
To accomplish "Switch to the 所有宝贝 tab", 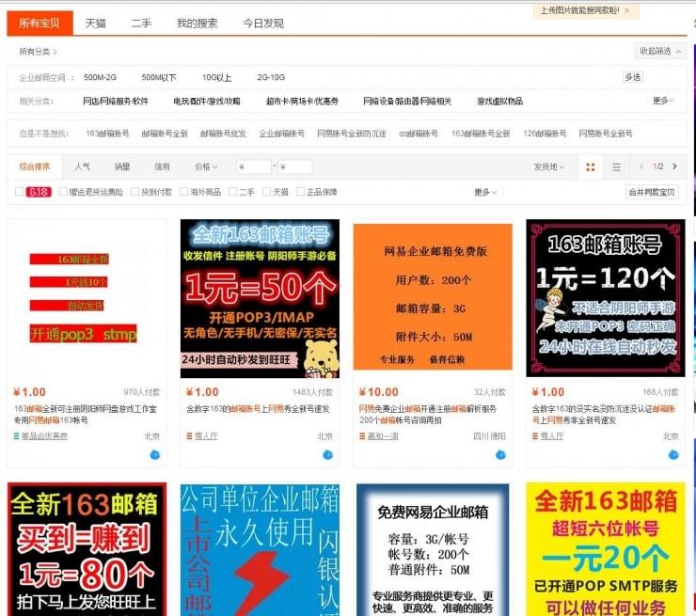I will 40,24.
